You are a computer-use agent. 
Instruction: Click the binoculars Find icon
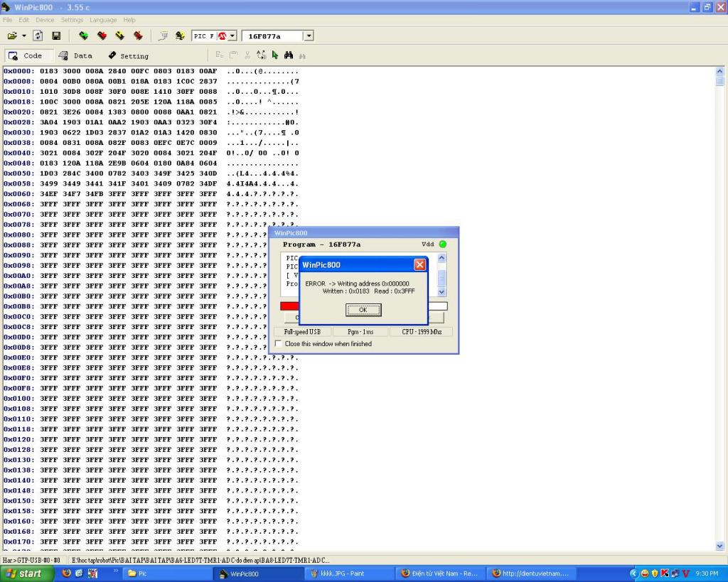289,55
